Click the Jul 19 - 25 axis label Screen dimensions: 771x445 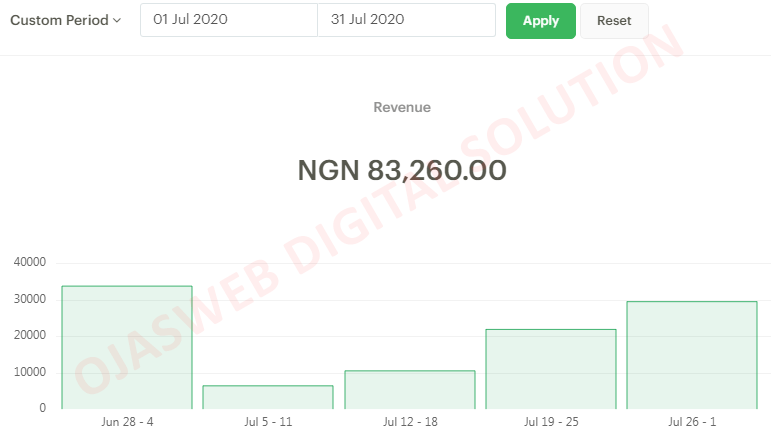point(551,422)
